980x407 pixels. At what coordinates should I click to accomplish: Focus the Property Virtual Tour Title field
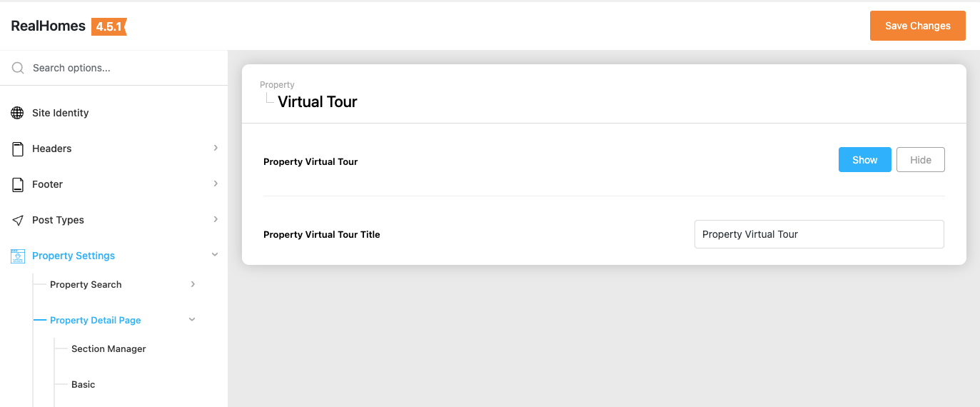pos(819,234)
